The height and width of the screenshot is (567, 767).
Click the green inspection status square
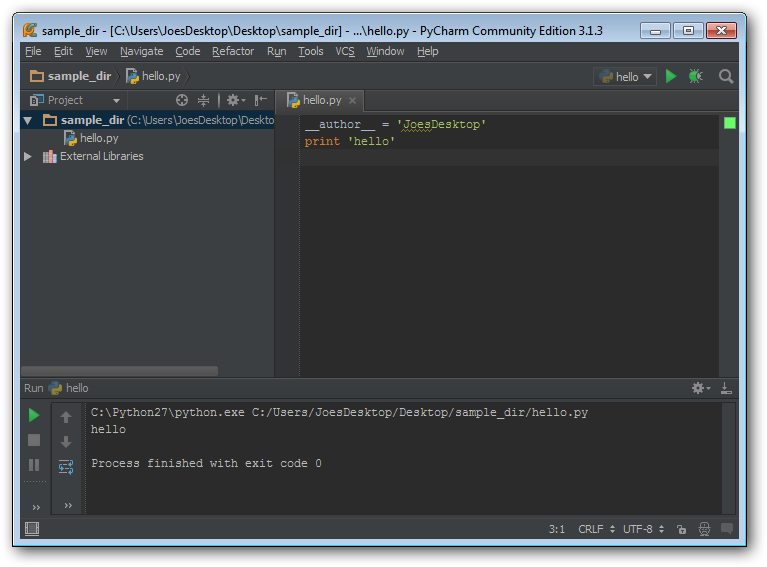(x=729, y=123)
